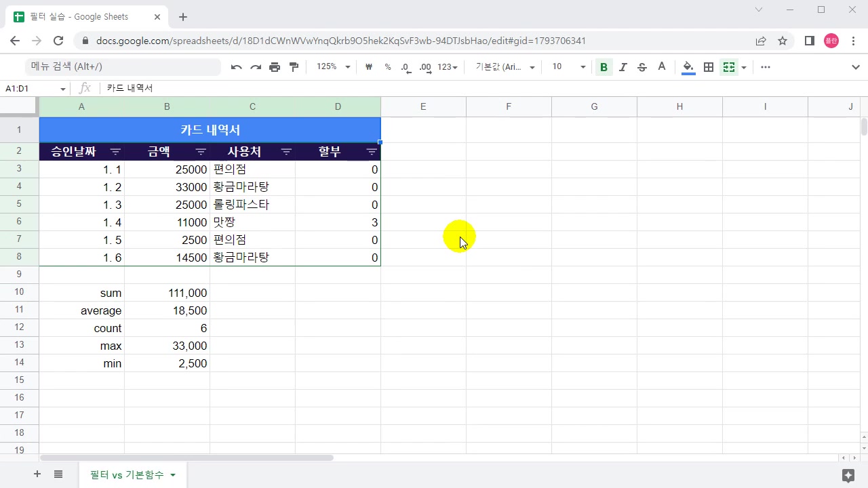Click the percent format icon
This screenshot has width=868, height=488.
coord(388,67)
